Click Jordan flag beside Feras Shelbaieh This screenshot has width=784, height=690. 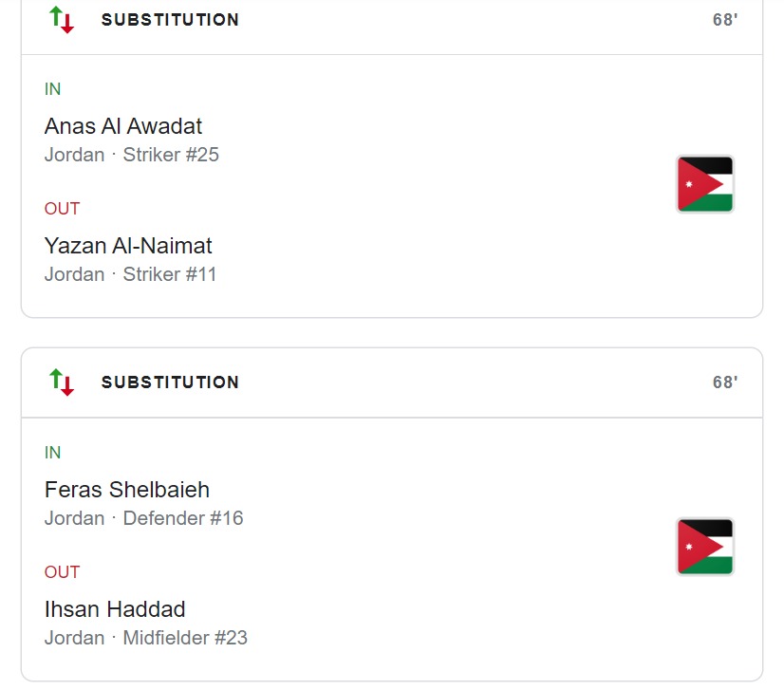(705, 547)
